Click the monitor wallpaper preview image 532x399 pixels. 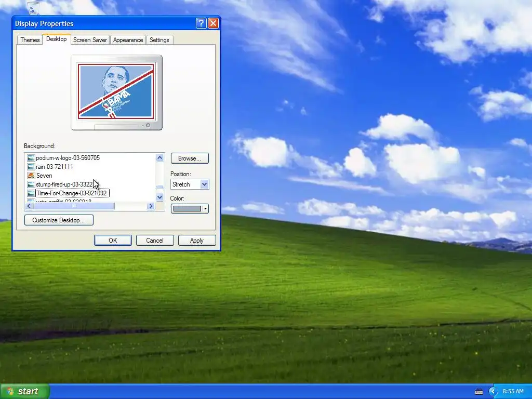click(x=116, y=91)
